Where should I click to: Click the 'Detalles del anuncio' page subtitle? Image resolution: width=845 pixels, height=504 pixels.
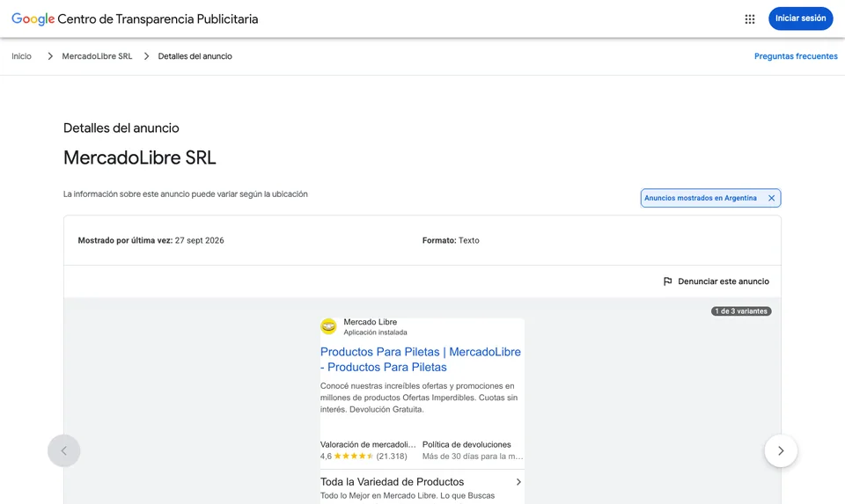pos(121,128)
